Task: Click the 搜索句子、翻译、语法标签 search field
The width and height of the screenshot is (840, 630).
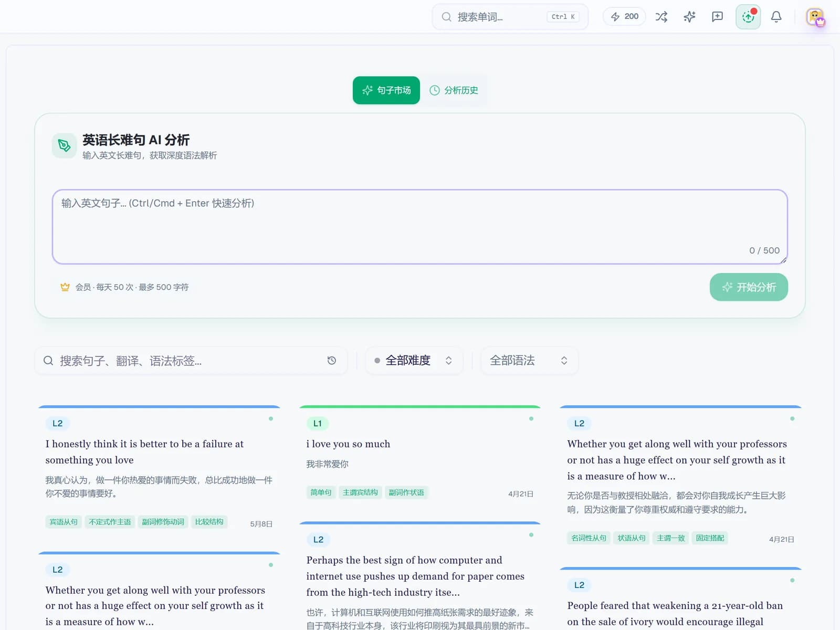Action: (x=191, y=361)
